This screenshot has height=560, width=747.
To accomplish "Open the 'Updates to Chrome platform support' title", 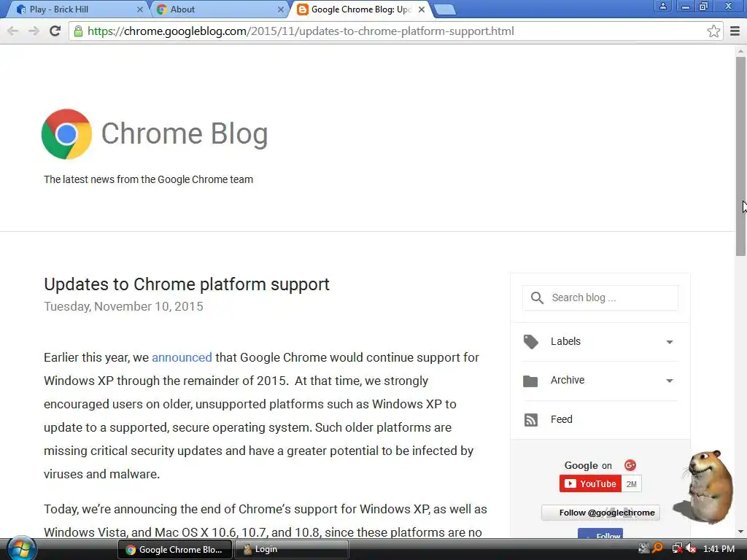I will point(187,284).
